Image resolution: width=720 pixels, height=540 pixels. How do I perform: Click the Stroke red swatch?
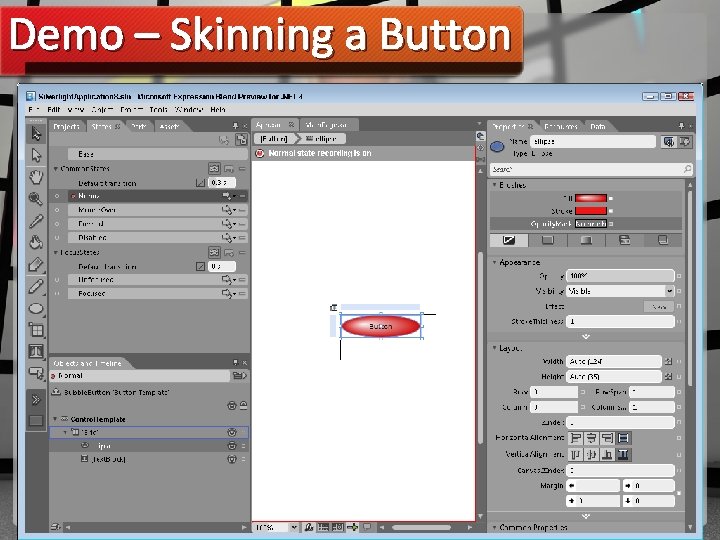[x=591, y=211]
